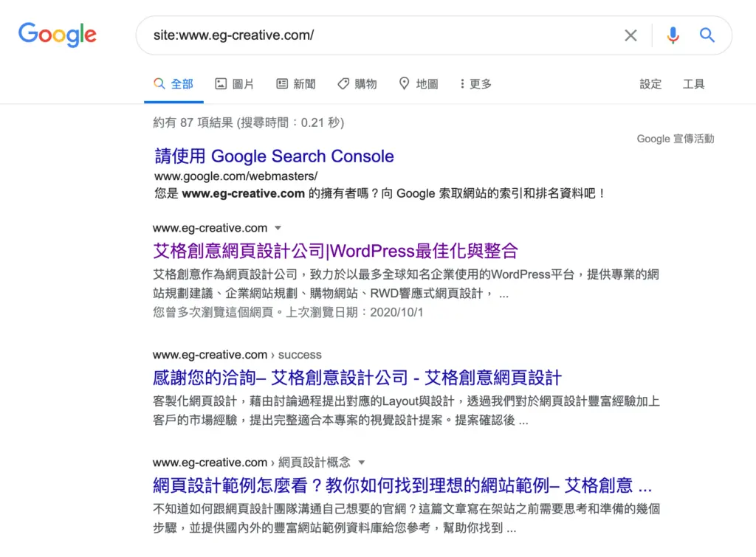This screenshot has width=756, height=557.
Task: Open 艾格創意網頁設計公司|WordPress最佳化與整合 result
Action: coord(335,251)
